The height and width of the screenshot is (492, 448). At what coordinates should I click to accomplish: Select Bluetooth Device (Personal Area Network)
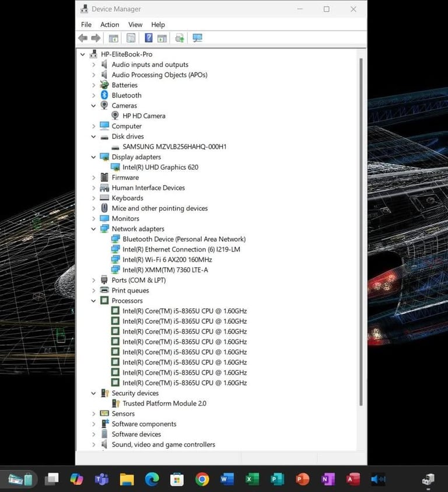point(184,239)
